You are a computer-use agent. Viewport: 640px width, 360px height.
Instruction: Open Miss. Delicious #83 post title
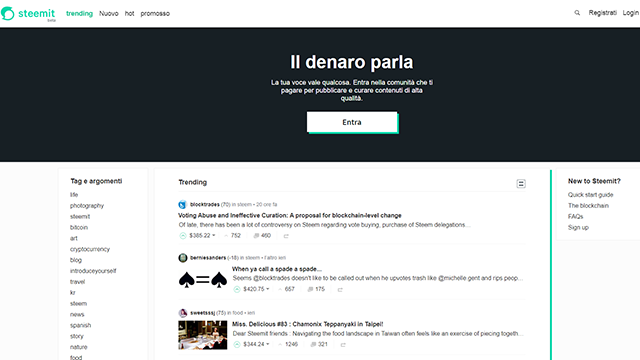[308, 324]
